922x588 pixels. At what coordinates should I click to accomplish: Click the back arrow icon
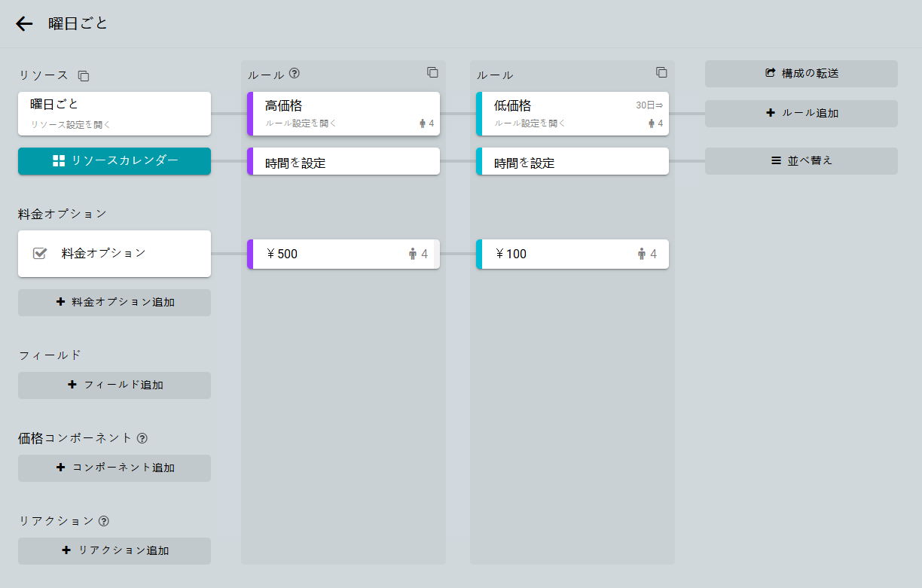click(24, 24)
